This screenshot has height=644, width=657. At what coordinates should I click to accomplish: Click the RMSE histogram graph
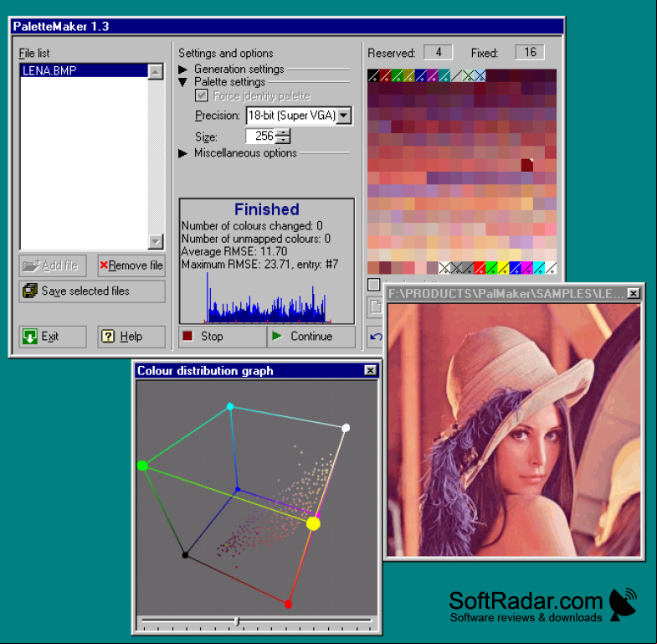(267, 297)
